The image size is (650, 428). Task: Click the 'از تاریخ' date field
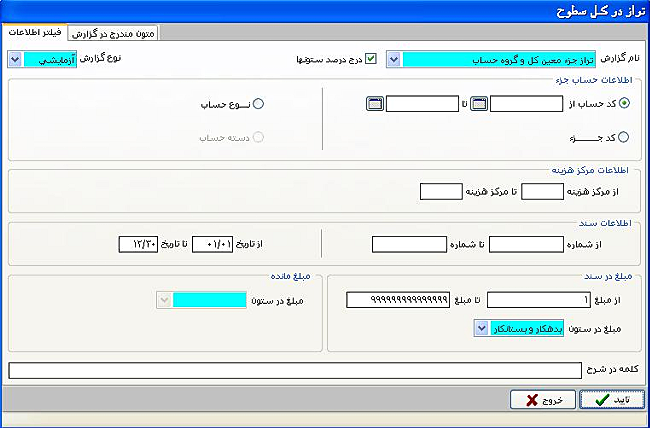[211, 243]
